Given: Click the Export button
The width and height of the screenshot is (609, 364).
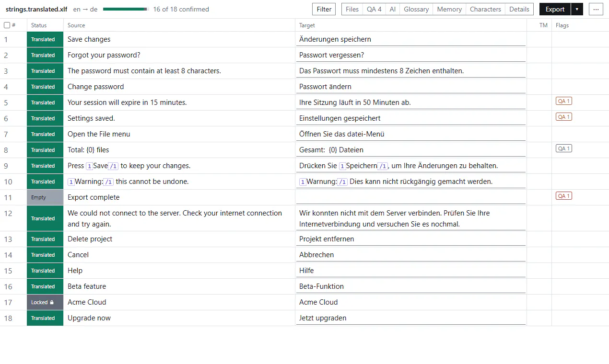Looking at the screenshot, I should pyautogui.click(x=555, y=9).
